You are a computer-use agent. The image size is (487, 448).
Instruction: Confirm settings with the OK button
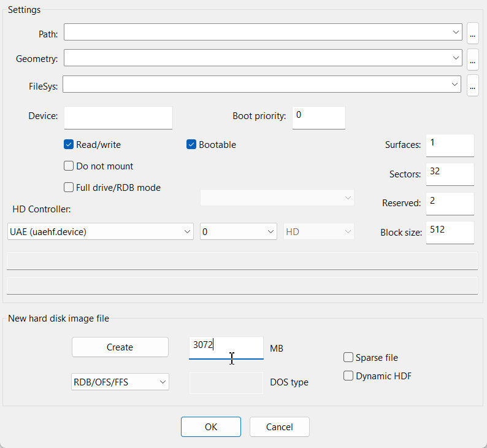pyautogui.click(x=211, y=427)
